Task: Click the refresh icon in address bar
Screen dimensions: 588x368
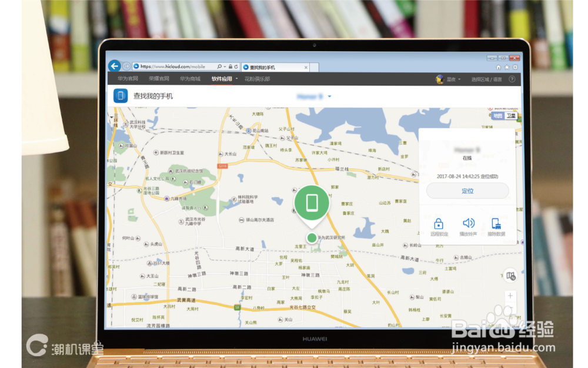Action: pyautogui.click(x=236, y=67)
